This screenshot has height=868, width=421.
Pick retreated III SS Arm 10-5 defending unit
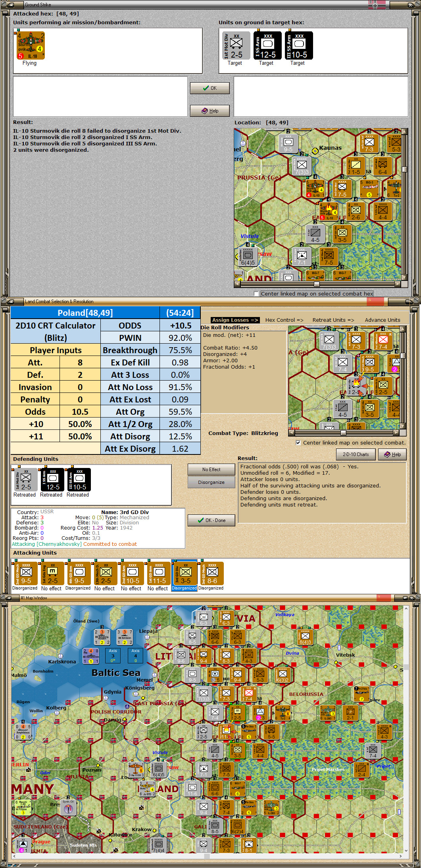tap(79, 479)
